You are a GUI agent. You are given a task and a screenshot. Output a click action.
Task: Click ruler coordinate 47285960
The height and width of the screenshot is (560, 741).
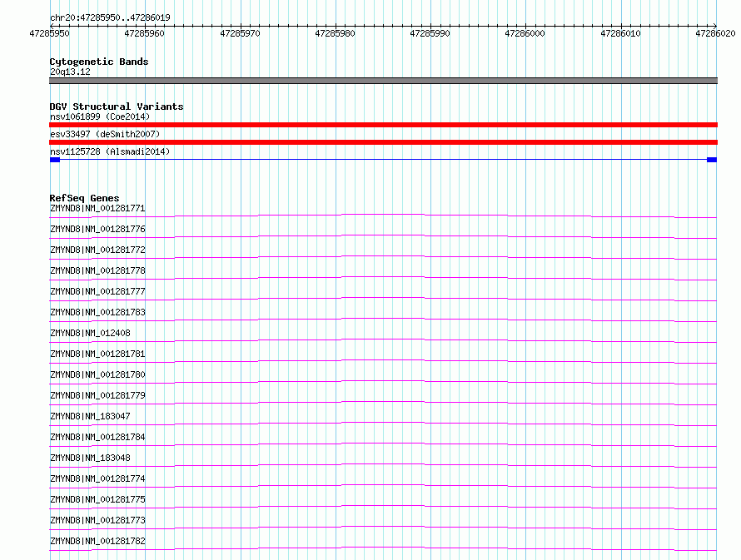point(144,33)
